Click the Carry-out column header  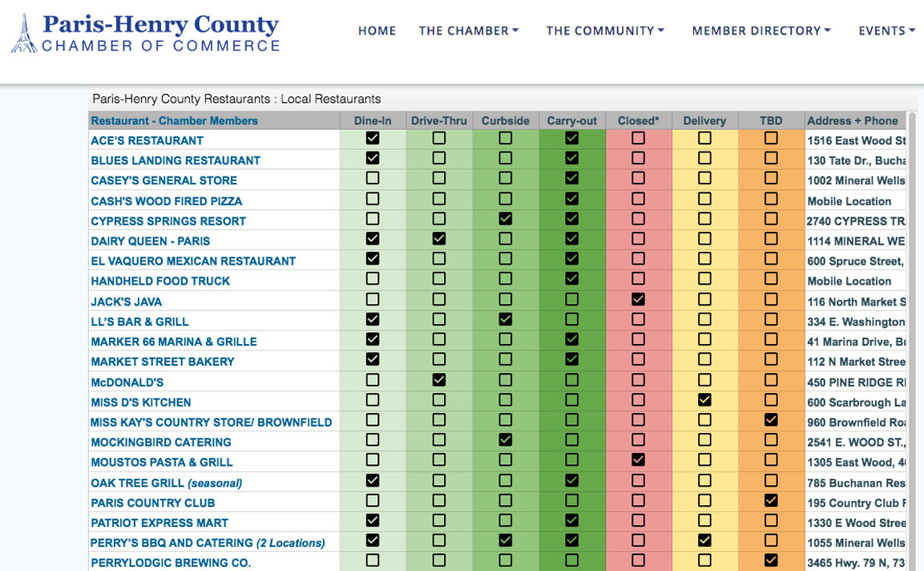click(571, 120)
